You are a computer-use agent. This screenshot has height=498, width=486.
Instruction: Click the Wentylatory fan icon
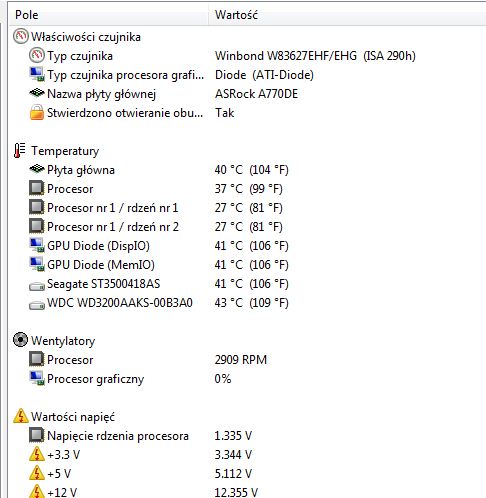tap(20, 340)
